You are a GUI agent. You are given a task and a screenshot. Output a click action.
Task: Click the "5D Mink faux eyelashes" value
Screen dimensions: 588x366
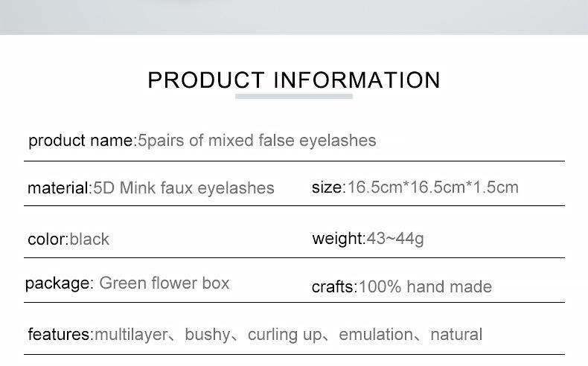point(184,188)
